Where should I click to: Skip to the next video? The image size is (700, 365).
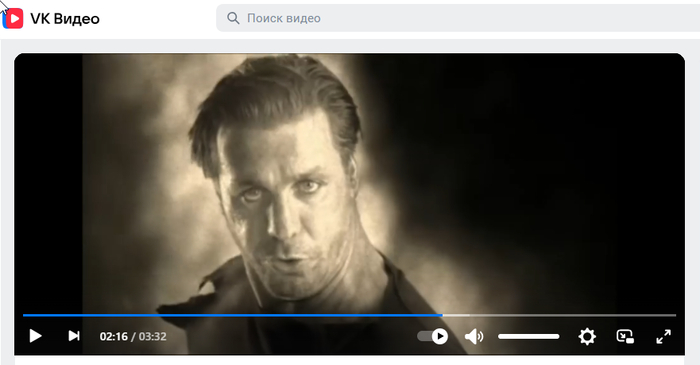[x=74, y=336]
